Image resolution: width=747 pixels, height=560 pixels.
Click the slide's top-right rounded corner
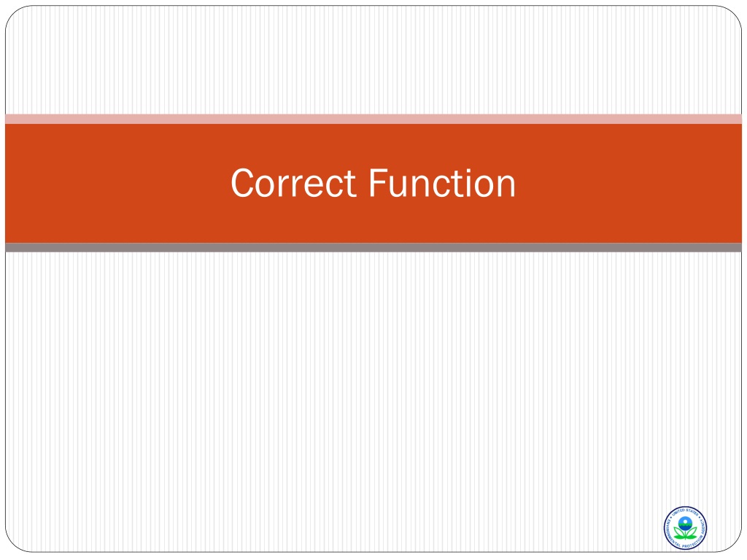(732, 15)
